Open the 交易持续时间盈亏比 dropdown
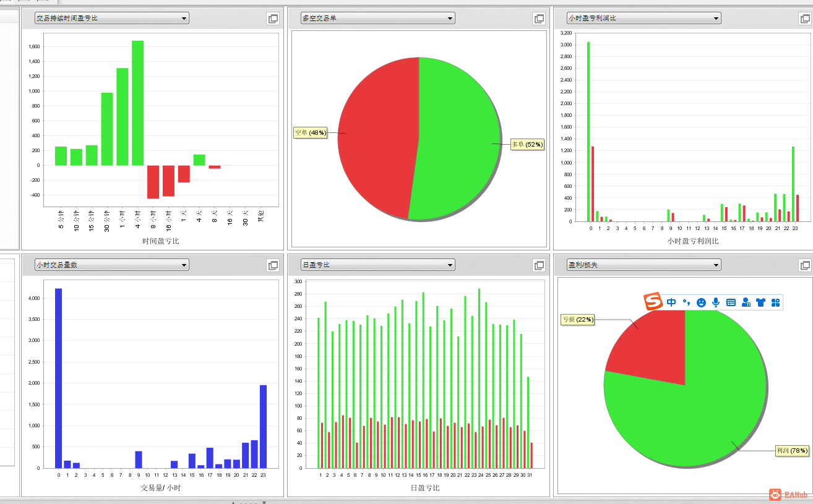 click(x=111, y=19)
